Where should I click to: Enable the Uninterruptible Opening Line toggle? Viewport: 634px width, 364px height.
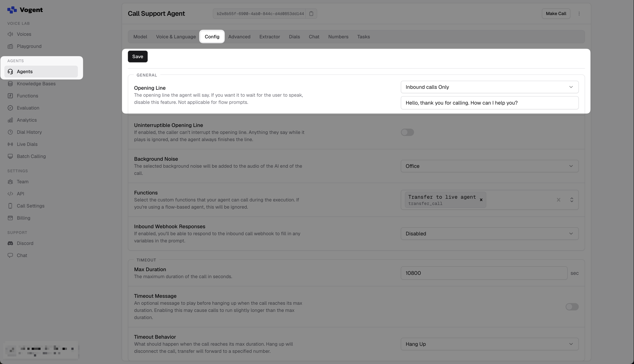[x=407, y=132]
